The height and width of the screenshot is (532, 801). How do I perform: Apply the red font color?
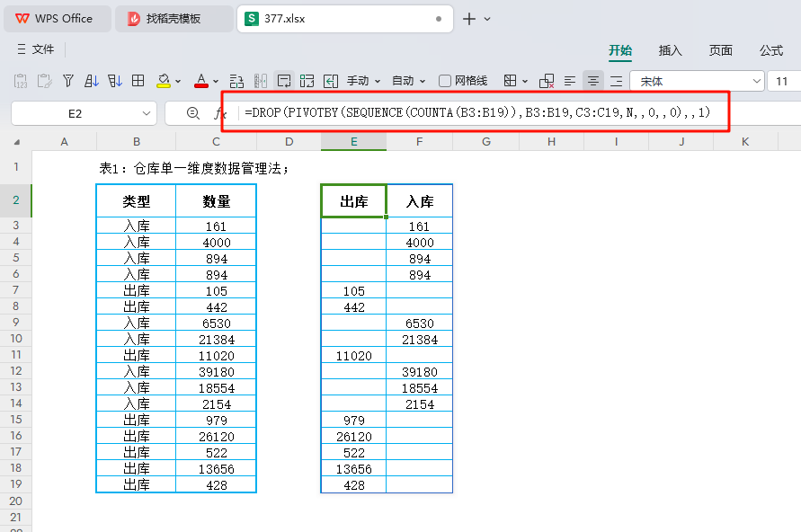coord(201,81)
